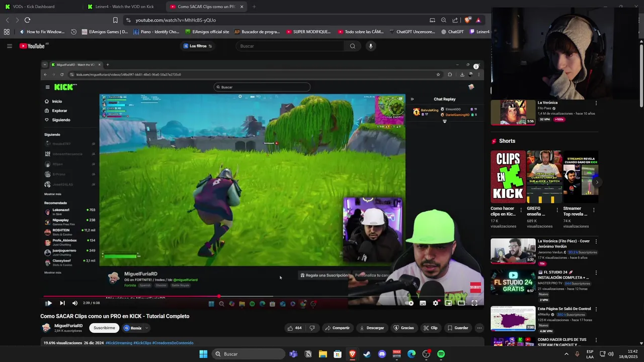Open Los filtros dropdown
The height and width of the screenshot is (362, 644).
(x=198, y=46)
